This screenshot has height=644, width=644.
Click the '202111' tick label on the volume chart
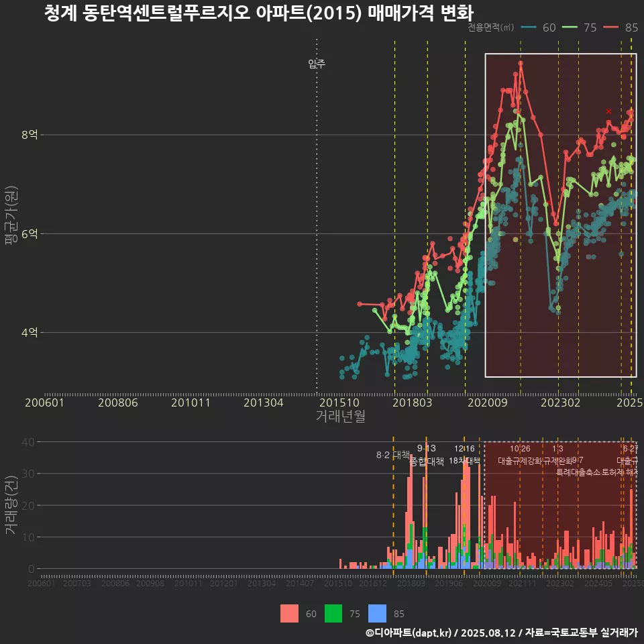tap(523, 583)
